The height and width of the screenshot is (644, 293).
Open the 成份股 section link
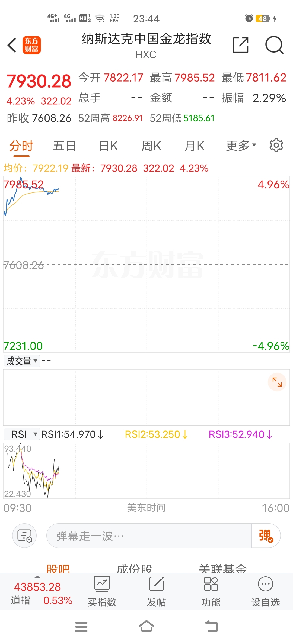coord(135,568)
